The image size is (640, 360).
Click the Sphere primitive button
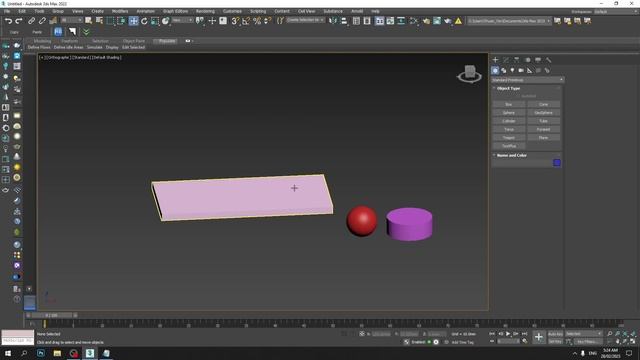[509, 113]
